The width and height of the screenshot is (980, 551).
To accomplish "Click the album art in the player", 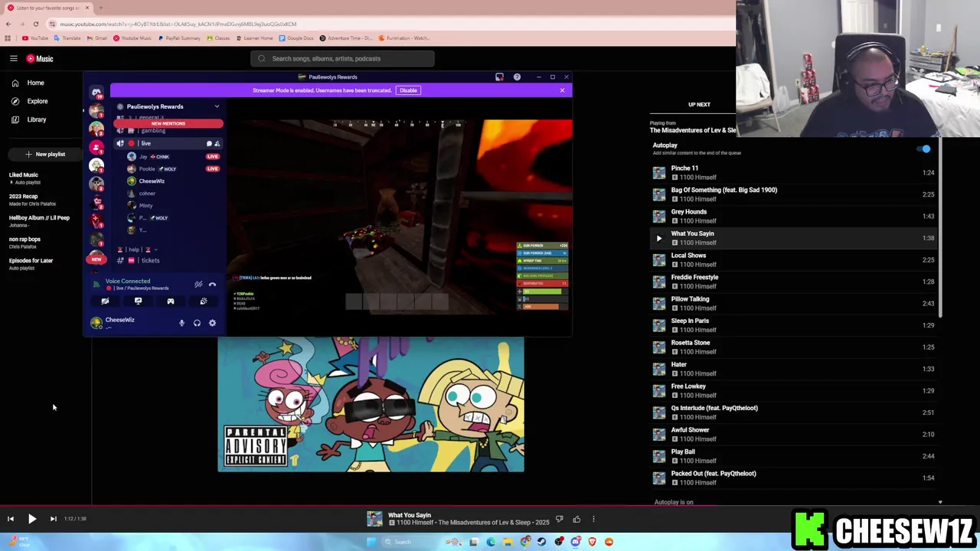I will coord(371,404).
